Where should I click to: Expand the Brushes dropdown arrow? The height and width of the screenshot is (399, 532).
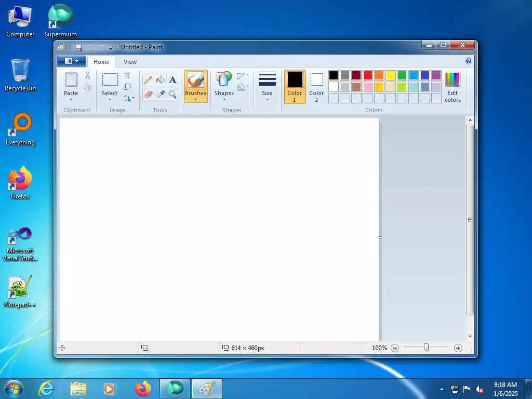pyautogui.click(x=196, y=100)
